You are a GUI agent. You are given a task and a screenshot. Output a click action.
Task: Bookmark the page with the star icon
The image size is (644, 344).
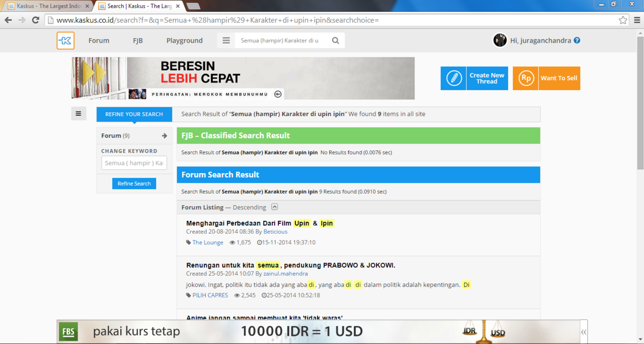pos(623,20)
